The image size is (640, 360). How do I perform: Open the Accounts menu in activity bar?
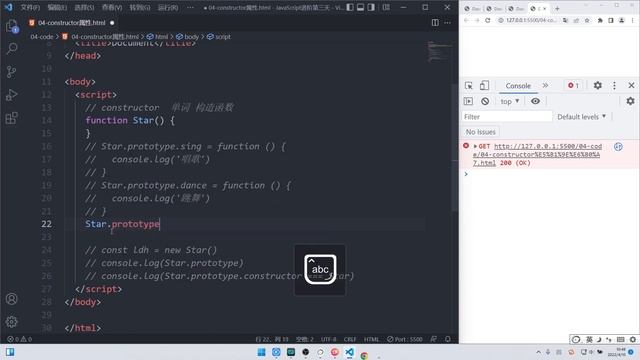tap(12, 299)
